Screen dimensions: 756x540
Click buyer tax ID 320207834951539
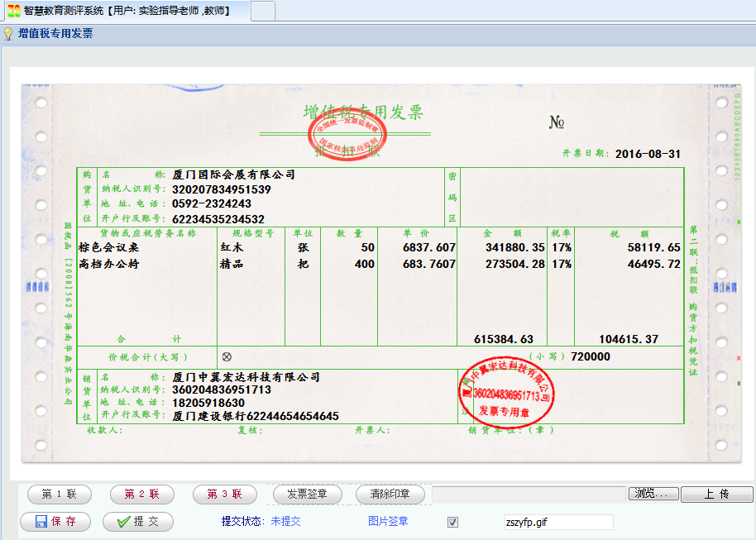(222, 189)
